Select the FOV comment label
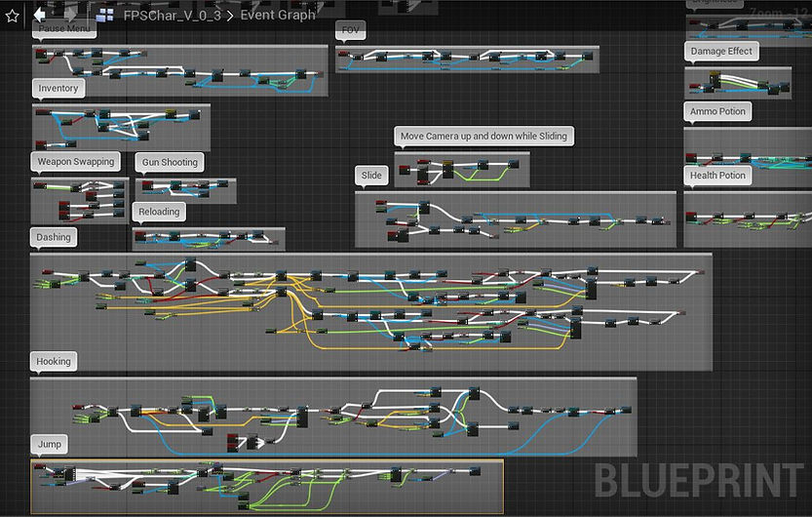Screen dimensions: 812x517 [x=351, y=30]
